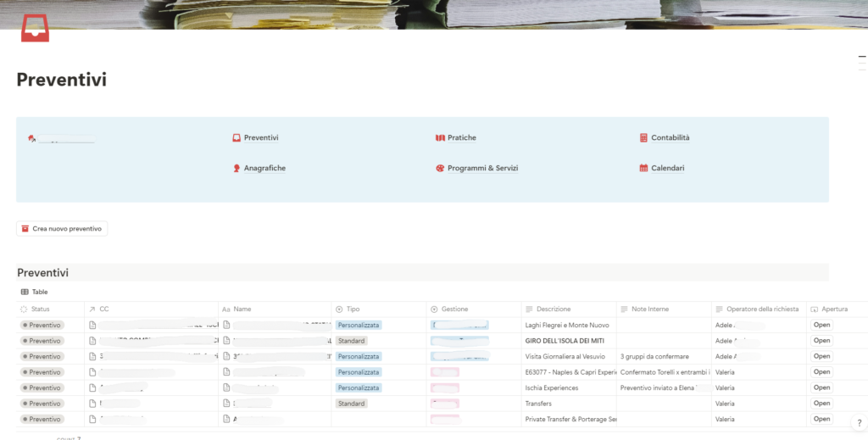
Task: Open the GIRO DELL'ISOLA DEI MITI row
Action: coord(821,340)
